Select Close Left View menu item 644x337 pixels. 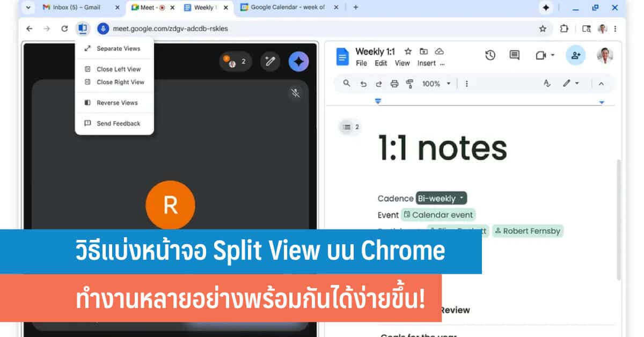click(118, 69)
